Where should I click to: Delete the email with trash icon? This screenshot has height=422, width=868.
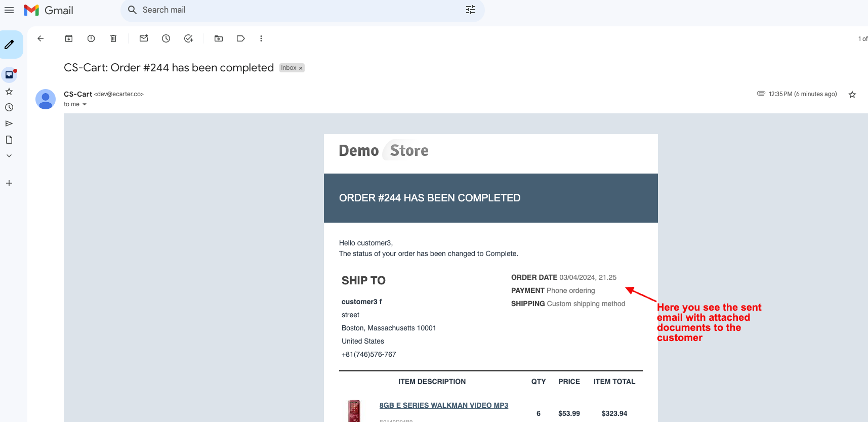tap(113, 38)
